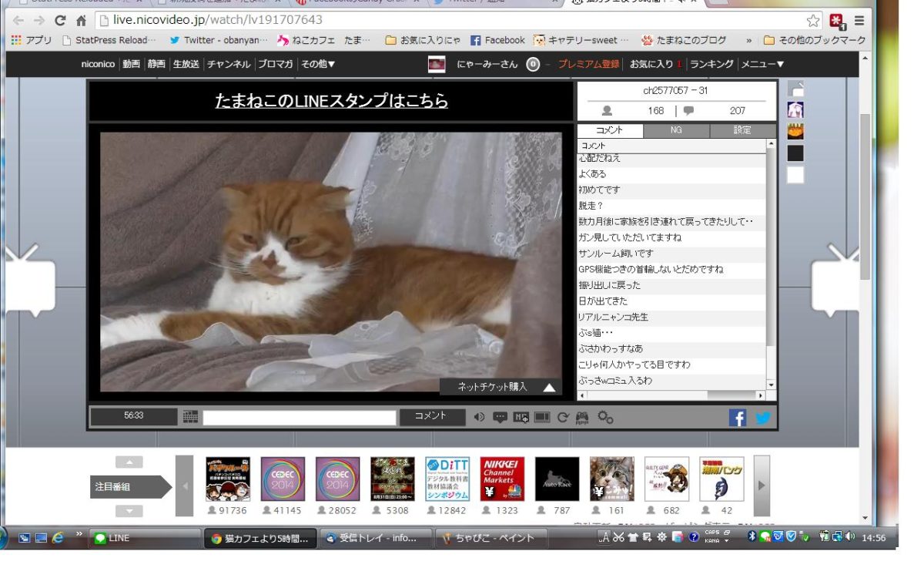The image size is (924, 578).
Task: Click the プレミアム登録 link
Action: [588, 64]
